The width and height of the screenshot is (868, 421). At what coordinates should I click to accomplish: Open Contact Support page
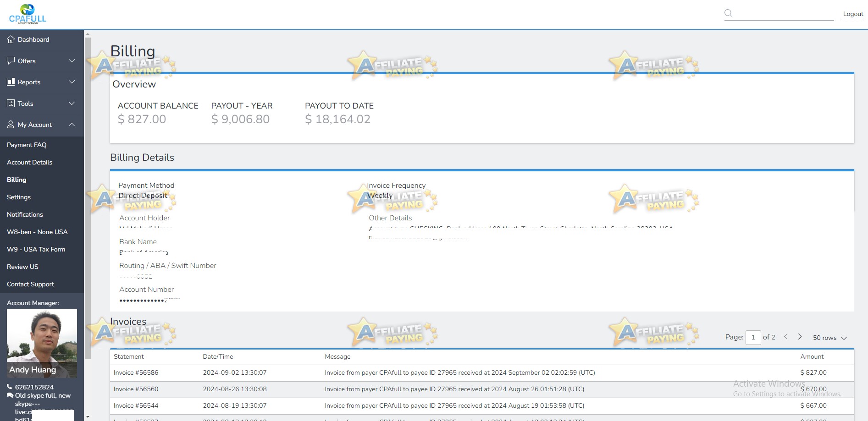click(30, 284)
